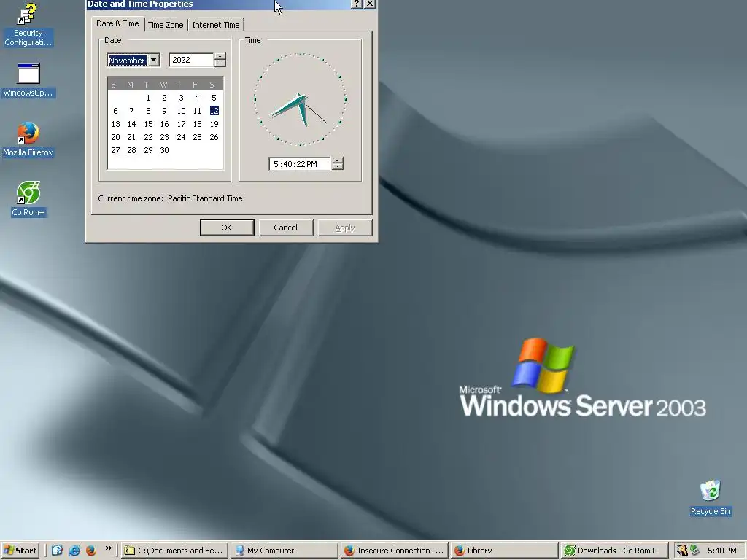Decrease the time with the down spinner
Viewport: 747px width, 560px height.
(337, 167)
